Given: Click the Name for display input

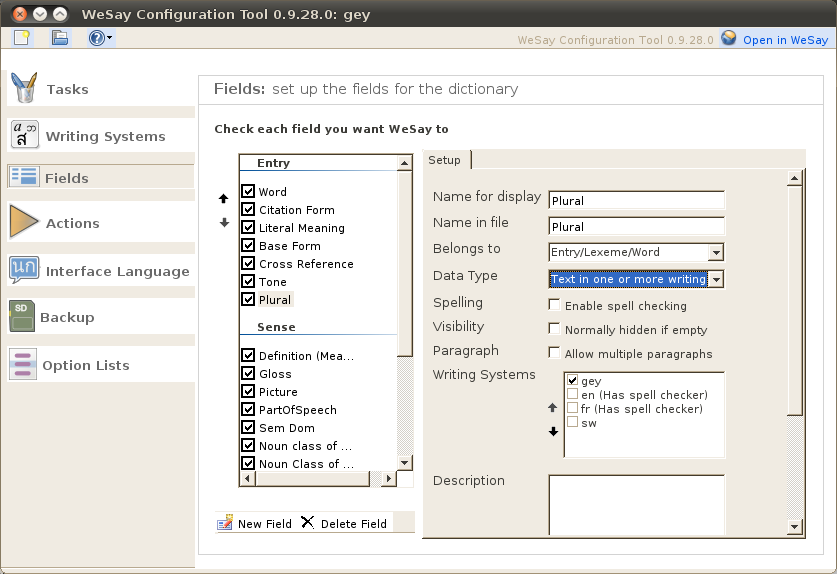Looking at the screenshot, I should coord(636,201).
